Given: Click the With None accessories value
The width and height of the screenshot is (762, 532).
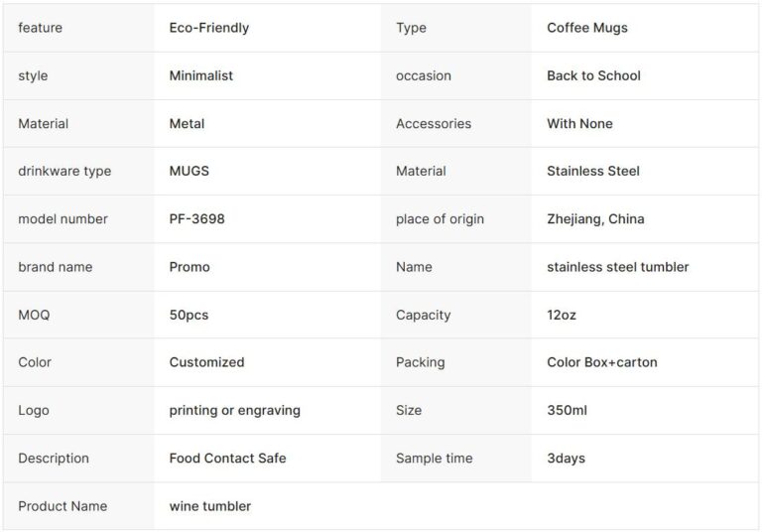Looking at the screenshot, I should pyautogui.click(x=579, y=123).
